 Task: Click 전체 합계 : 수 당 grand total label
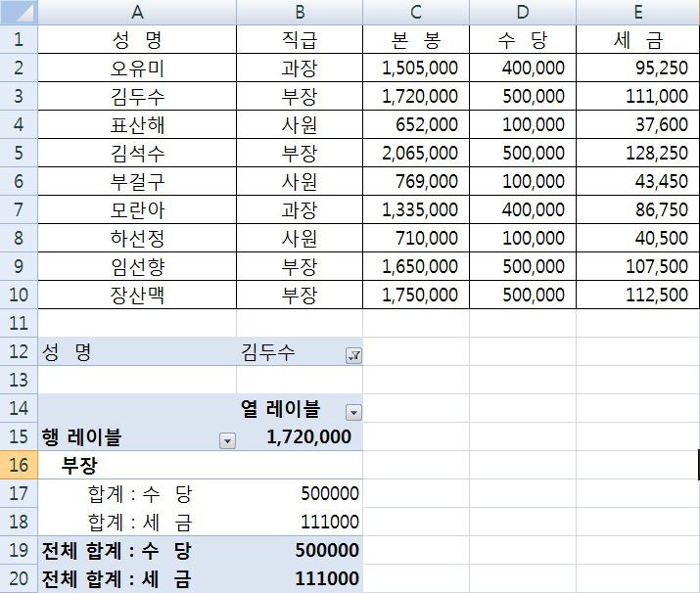click(x=137, y=550)
